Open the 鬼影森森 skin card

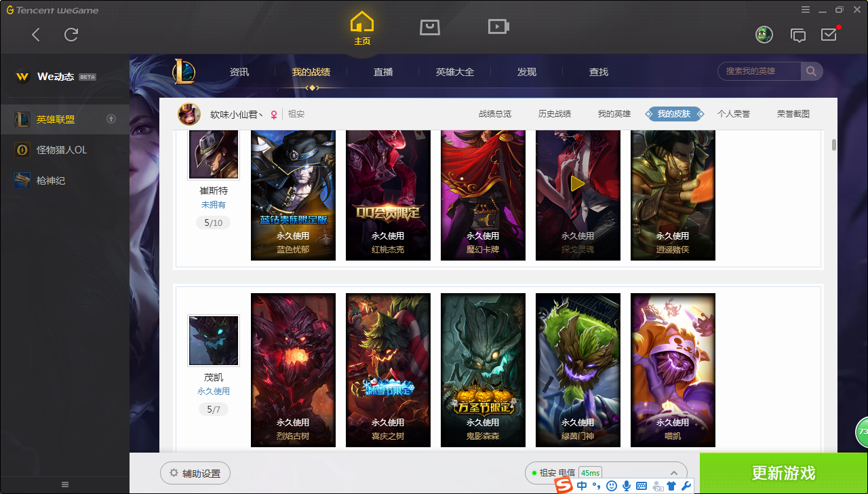[x=483, y=370]
